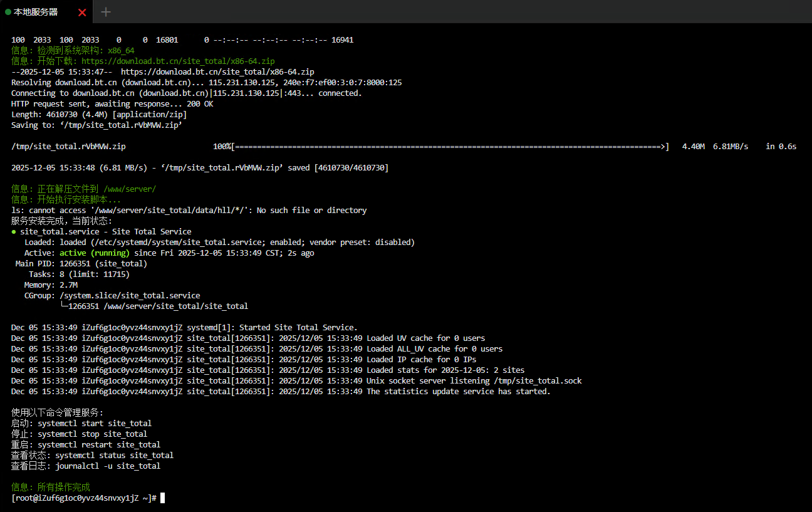Click the terminal cursor after the root prompt
812x512 pixels.
[x=162, y=498]
